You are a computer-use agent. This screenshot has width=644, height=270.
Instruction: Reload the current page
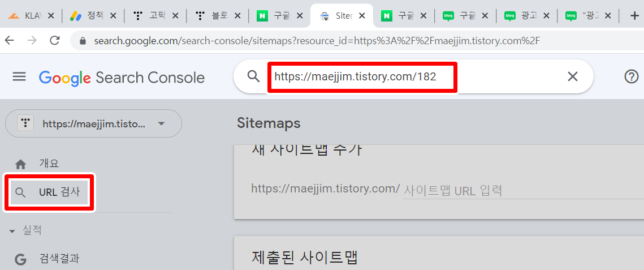coord(54,40)
